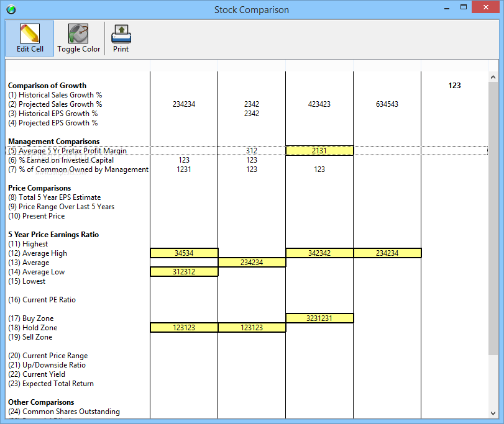Image resolution: width=504 pixels, height=424 pixels.
Task: Click the Management Comparisons heading
Action: 53,141
